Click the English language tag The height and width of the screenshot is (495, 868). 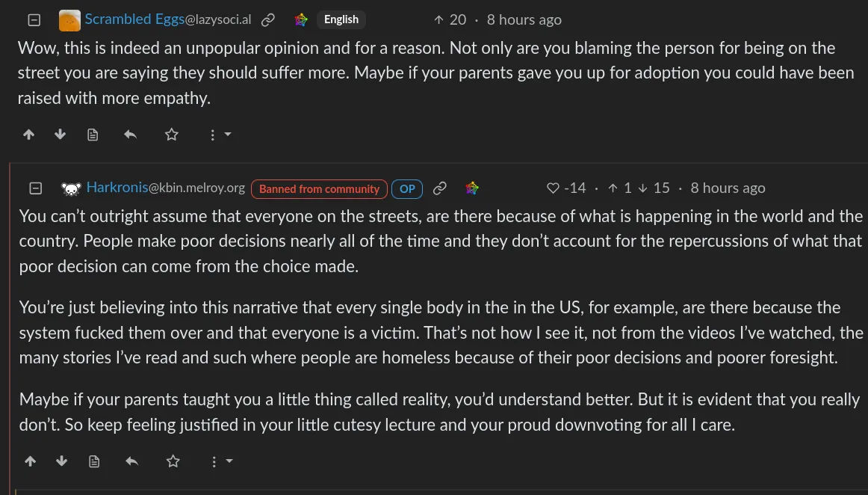(x=341, y=20)
